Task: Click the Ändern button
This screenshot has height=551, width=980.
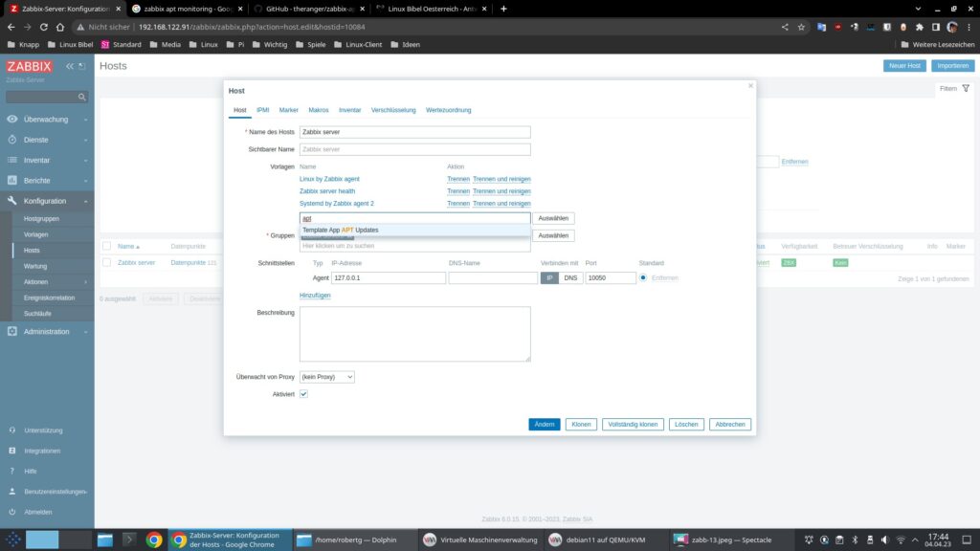Action: click(545, 425)
